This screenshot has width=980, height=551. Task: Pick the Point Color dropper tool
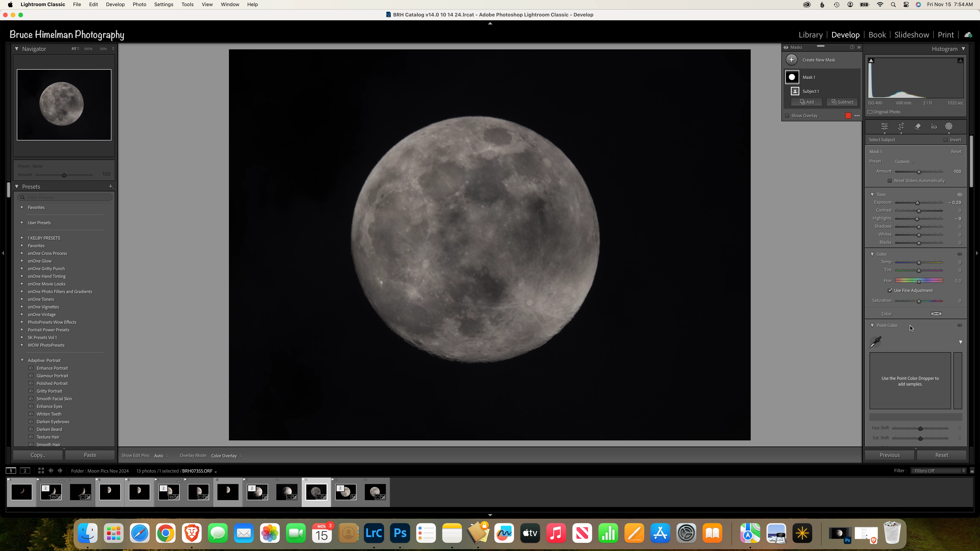tap(875, 342)
